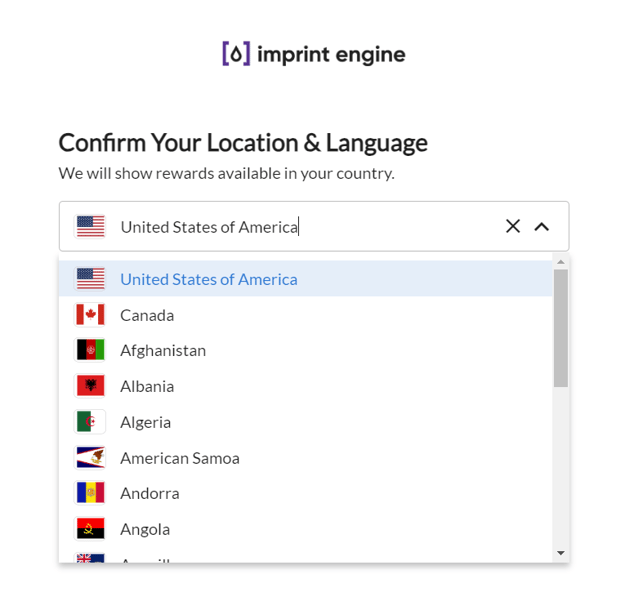Click the Albania eagle flag icon
The height and width of the screenshot is (592, 625).
(90, 385)
